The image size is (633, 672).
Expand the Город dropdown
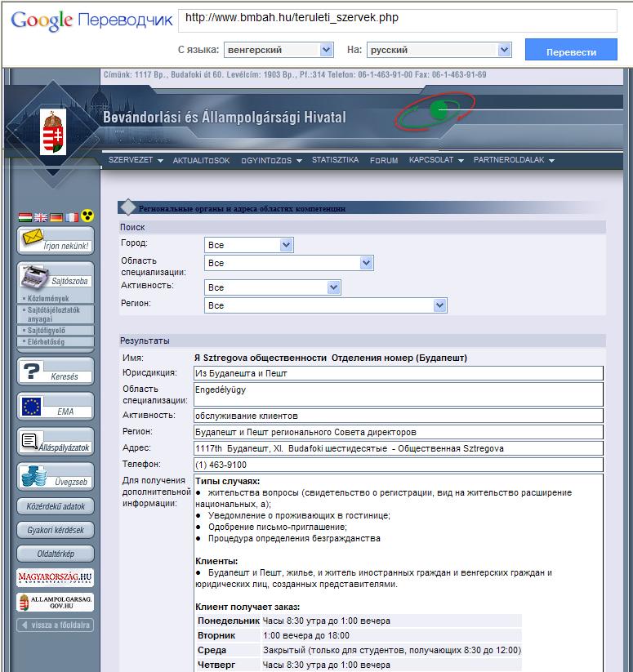(249, 245)
